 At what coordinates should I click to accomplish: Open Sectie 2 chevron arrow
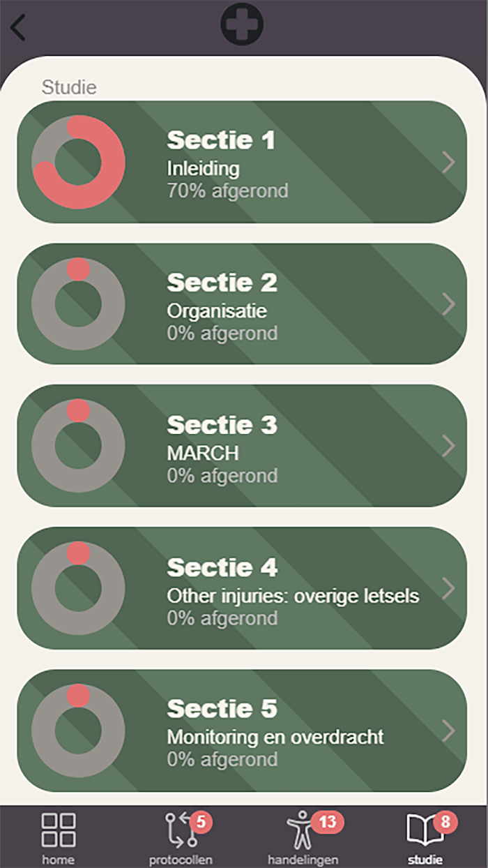tap(449, 304)
